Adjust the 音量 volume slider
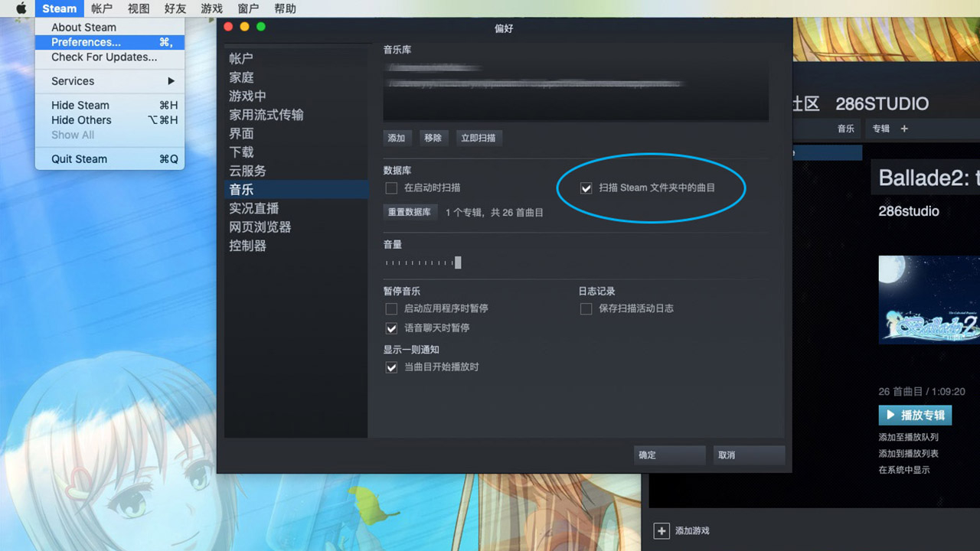Image resolution: width=980 pixels, height=551 pixels. [458, 262]
